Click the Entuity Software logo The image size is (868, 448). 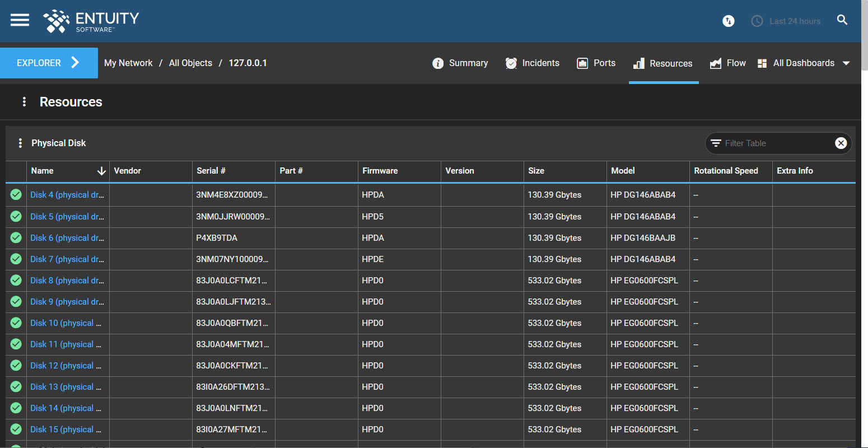(91, 21)
